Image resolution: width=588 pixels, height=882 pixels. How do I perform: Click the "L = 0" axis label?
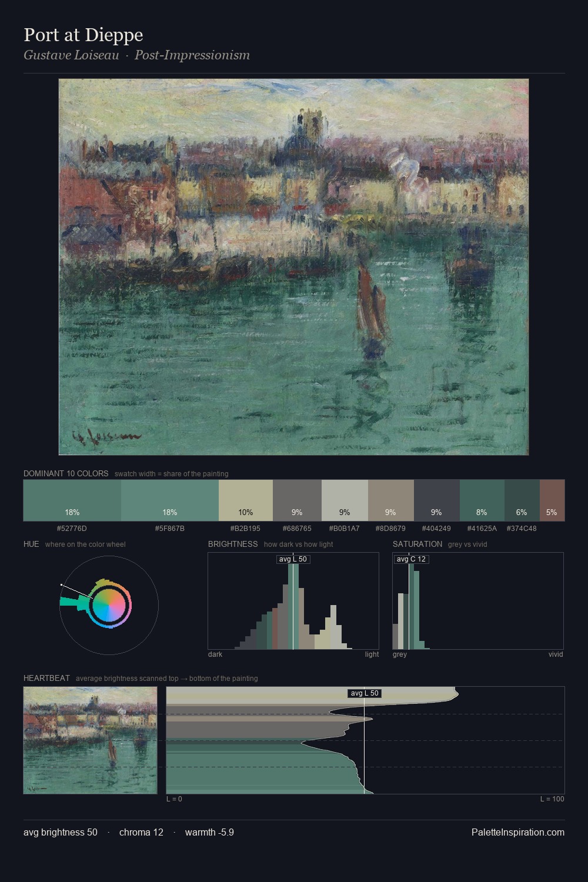click(174, 799)
